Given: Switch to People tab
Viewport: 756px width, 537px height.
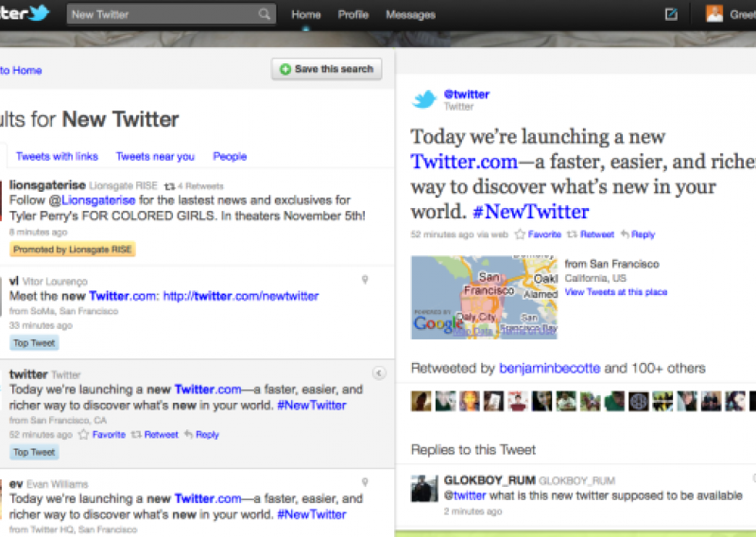Looking at the screenshot, I should (x=230, y=156).
